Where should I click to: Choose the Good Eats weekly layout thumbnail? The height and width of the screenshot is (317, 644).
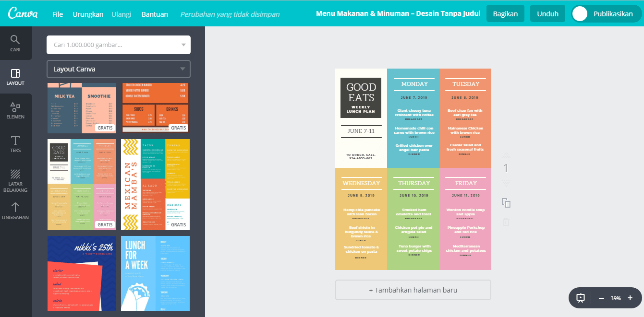82,185
